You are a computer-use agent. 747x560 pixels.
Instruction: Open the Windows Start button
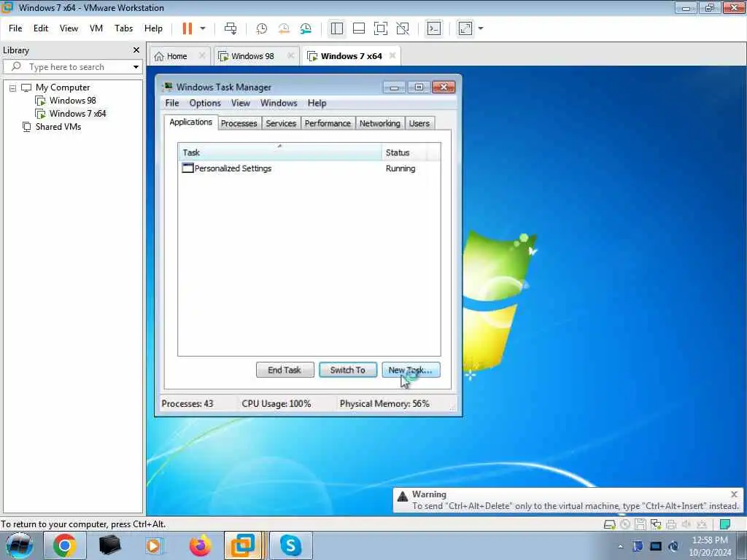20,545
